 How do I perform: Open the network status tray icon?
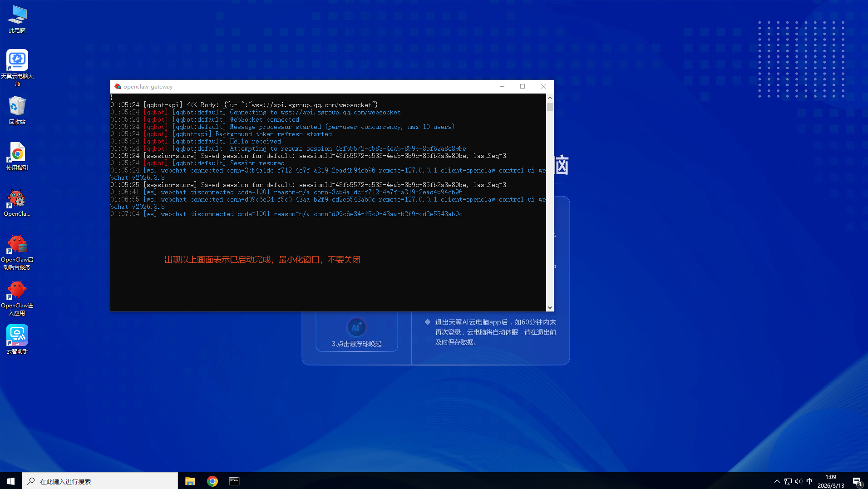pyautogui.click(x=788, y=481)
